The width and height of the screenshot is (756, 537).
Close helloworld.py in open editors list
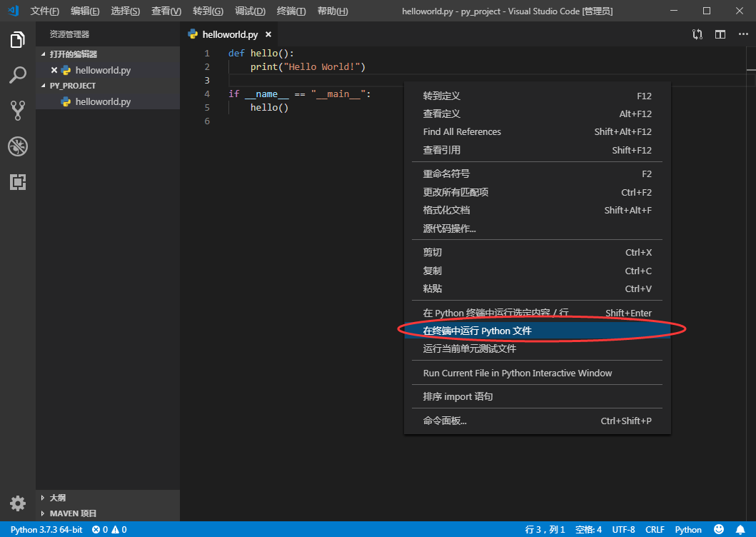click(54, 70)
